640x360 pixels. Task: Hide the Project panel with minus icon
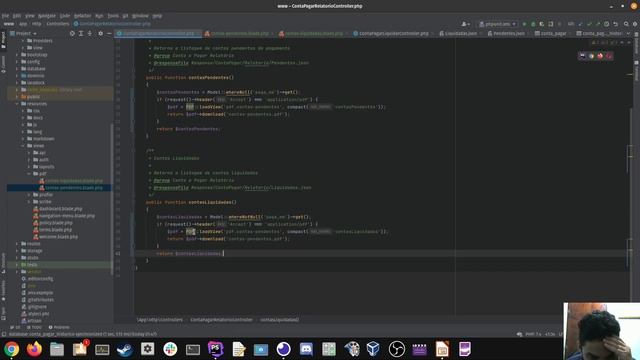pos(109,33)
